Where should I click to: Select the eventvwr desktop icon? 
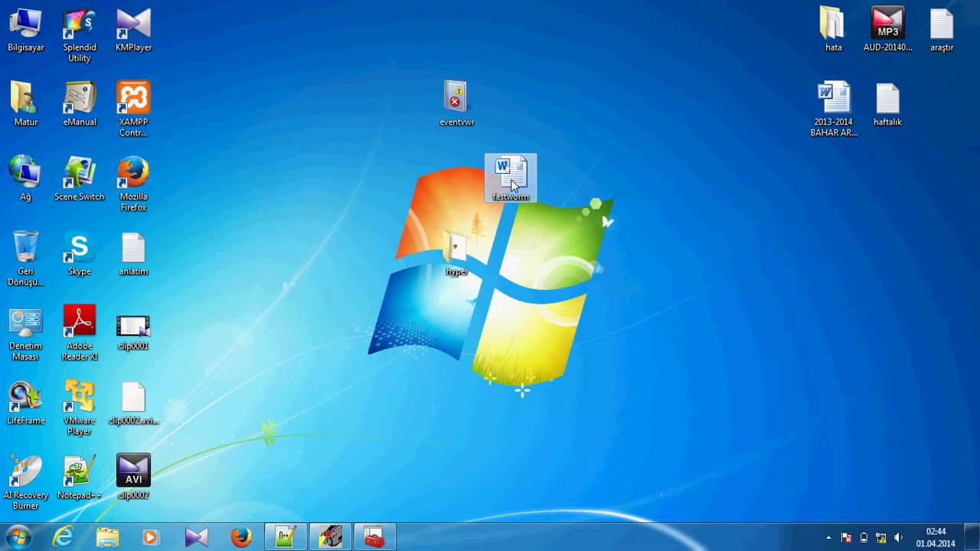tap(457, 103)
